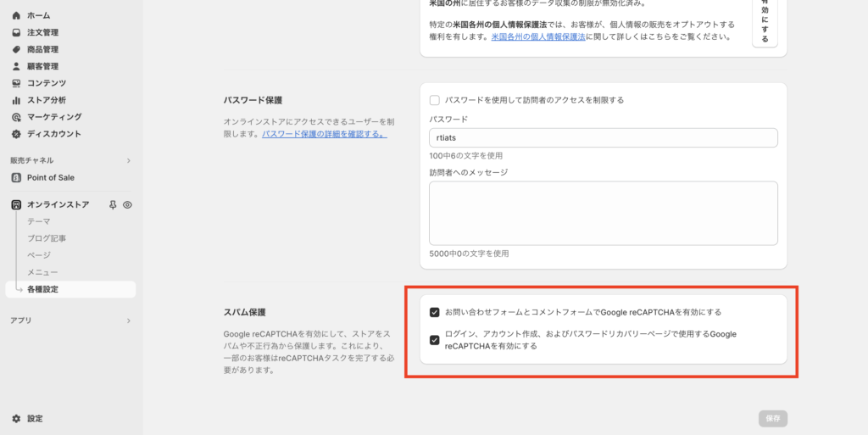Screen dimensions: 868x435
Task: Open 米国各州の個人情報保護法 link
Action: click(x=538, y=37)
